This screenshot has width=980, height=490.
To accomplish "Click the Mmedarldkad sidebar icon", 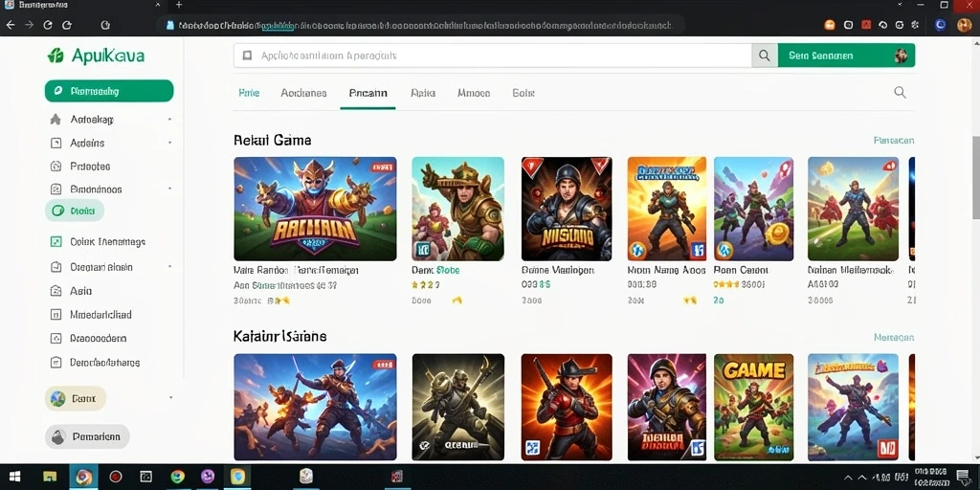I will (x=56, y=314).
